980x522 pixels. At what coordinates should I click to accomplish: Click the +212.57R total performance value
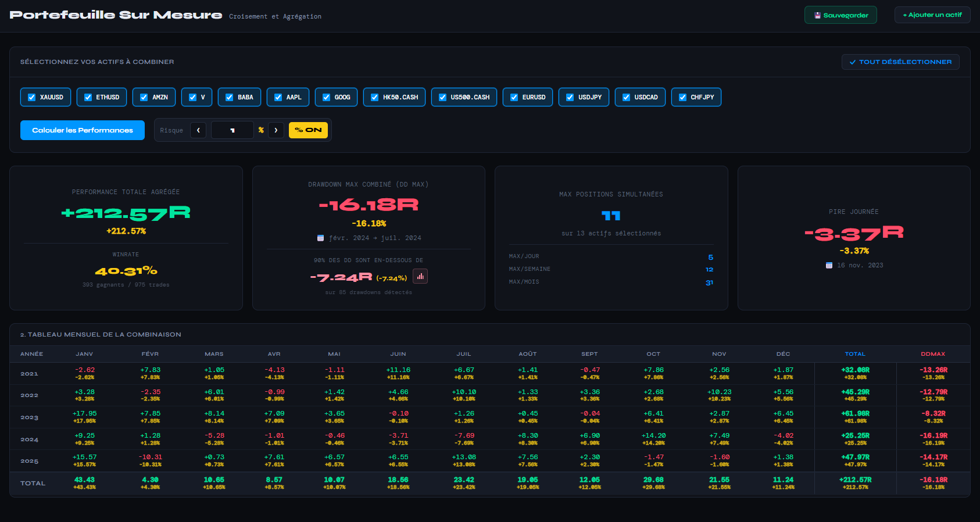pyautogui.click(x=126, y=213)
